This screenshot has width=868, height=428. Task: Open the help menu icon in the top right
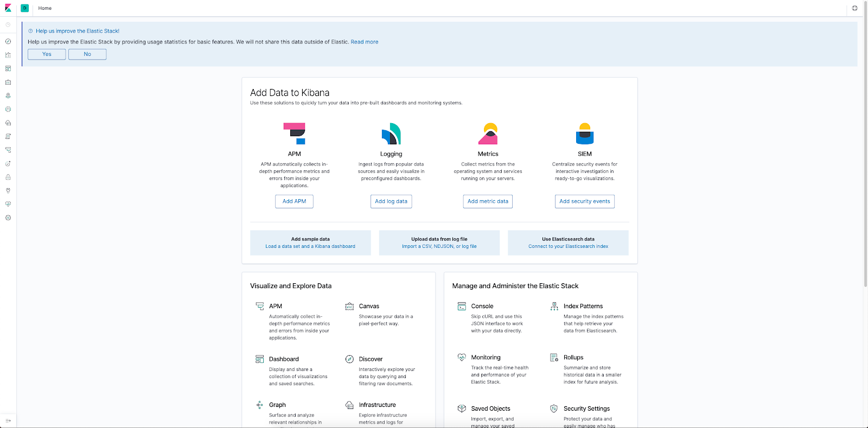click(855, 8)
